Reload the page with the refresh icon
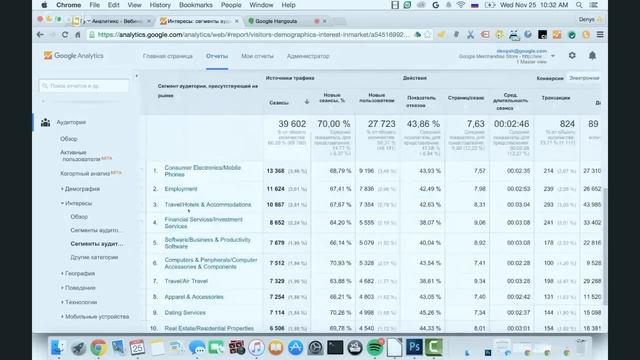The image size is (640, 360). point(65,35)
